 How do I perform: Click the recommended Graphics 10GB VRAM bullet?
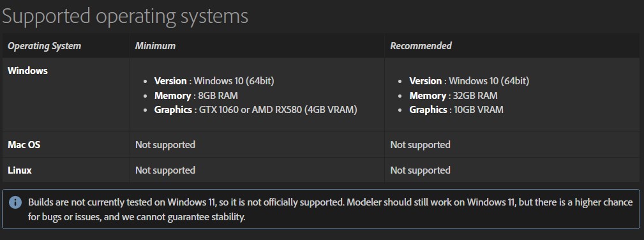pyautogui.click(x=456, y=110)
